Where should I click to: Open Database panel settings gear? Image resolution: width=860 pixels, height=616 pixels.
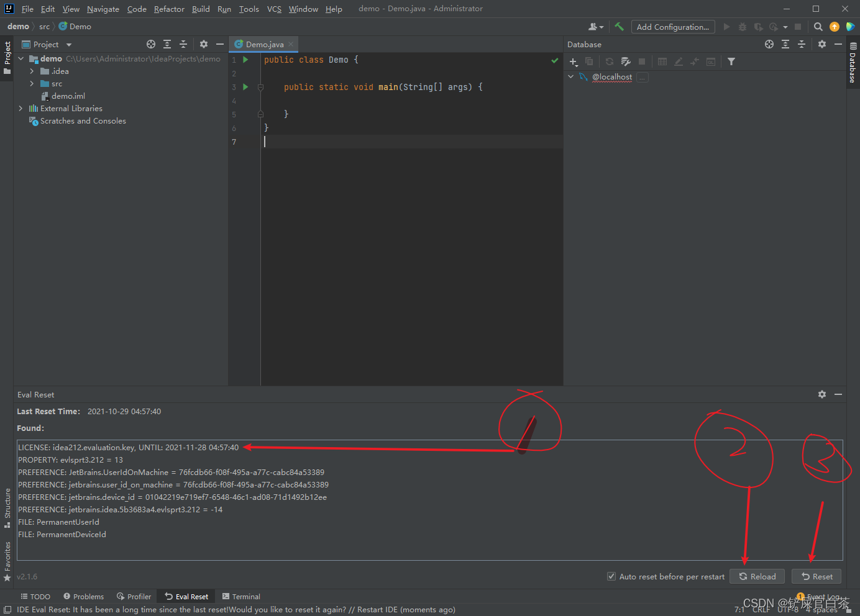822,44
